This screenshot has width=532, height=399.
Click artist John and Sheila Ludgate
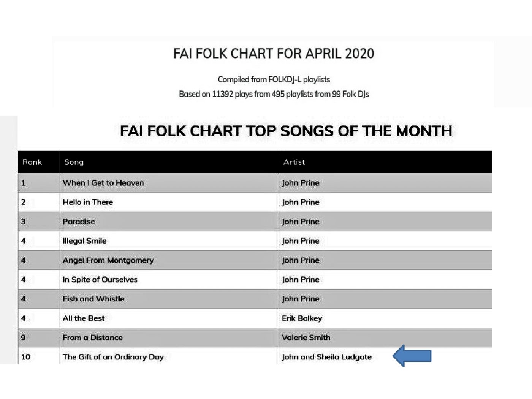tap(327, 357)
